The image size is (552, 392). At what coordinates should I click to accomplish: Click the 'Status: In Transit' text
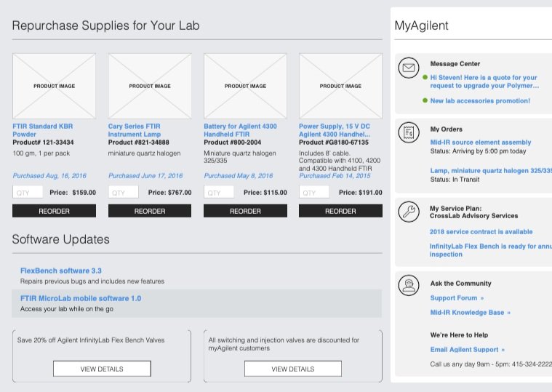[x=455, y=180]
